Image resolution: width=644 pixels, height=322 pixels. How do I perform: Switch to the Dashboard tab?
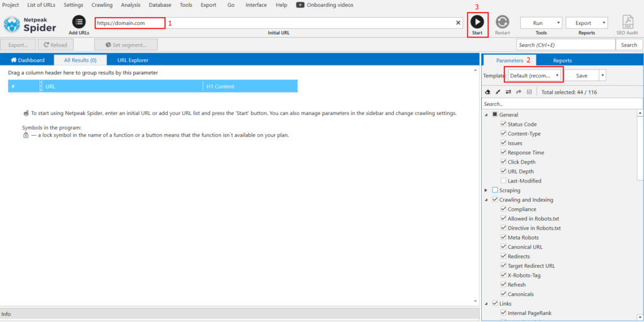[28, 60]
